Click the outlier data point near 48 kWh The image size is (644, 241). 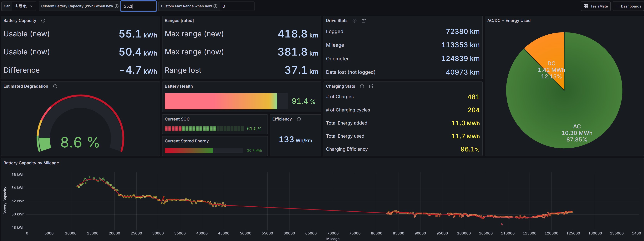pyautogui.click(x=502, y=224)
